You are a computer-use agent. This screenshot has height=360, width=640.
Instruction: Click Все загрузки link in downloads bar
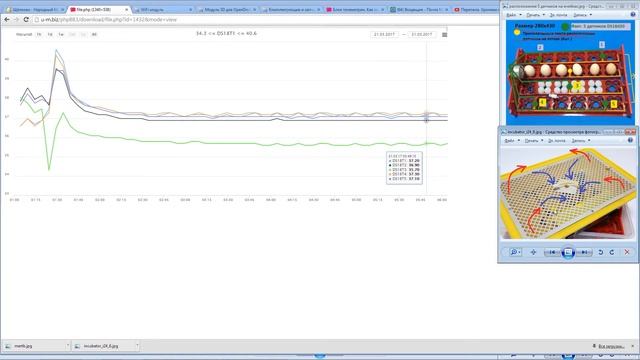[611, 346]
